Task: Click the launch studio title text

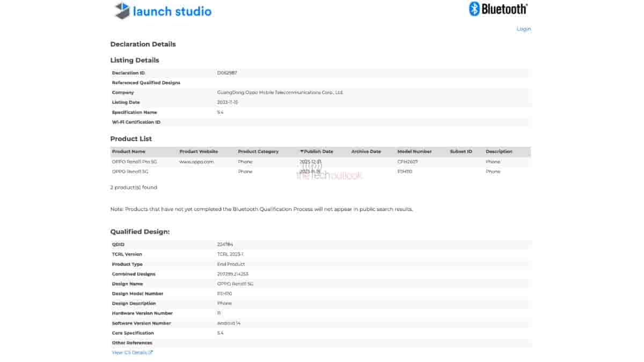Action: click(x=172, y=11)
